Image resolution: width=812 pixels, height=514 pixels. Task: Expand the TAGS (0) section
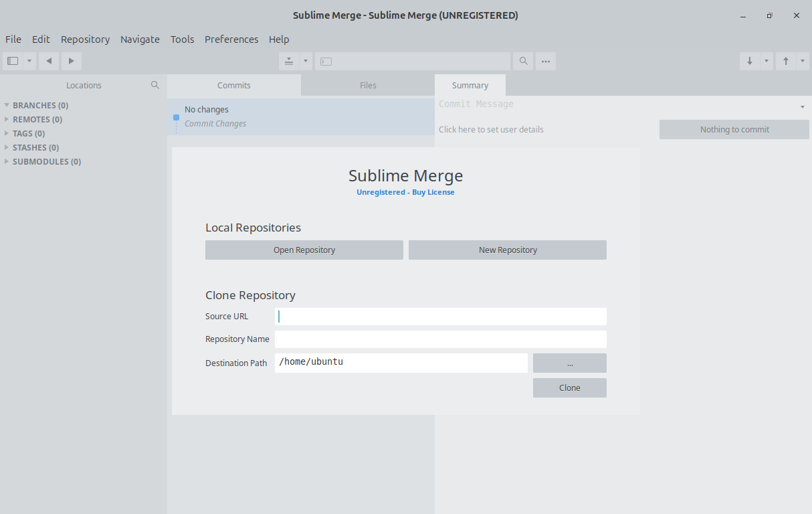point(7,133)
